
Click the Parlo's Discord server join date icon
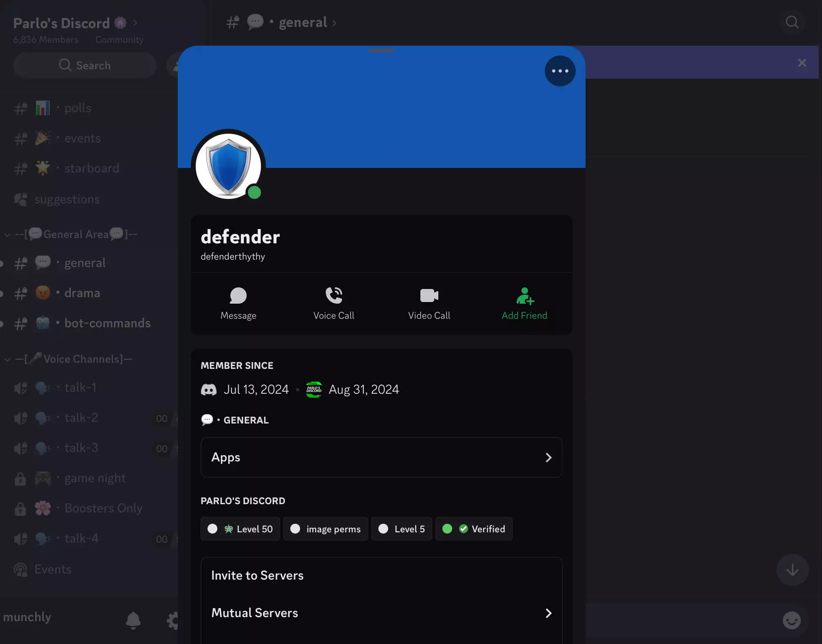tap(314, 390)
